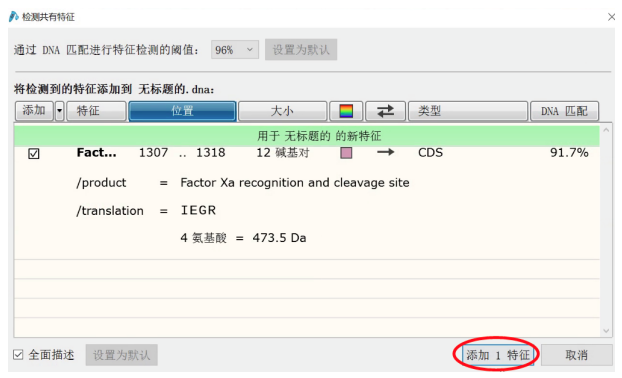Sort by the 特征 column header
Screen dimensions: 622x378
[x=96, y=111]
